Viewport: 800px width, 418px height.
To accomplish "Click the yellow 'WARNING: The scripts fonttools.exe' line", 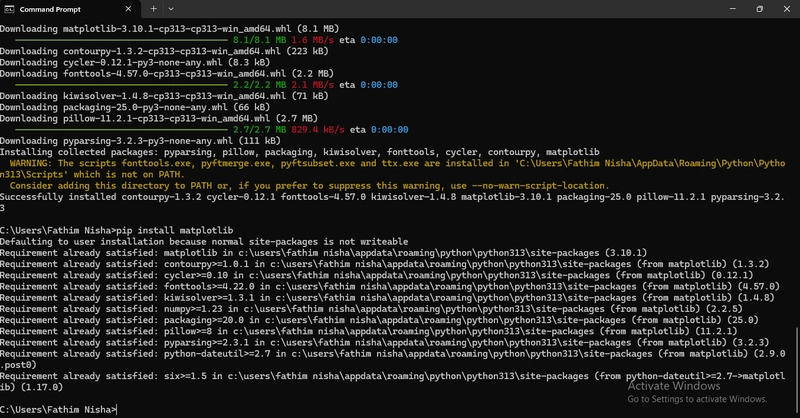I will pos(393,169).
